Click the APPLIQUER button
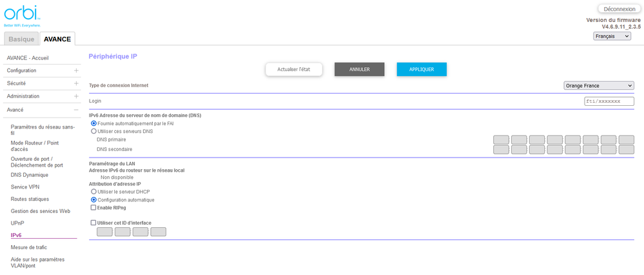The width and height of the screenshot is (644, 275). point(422,70)
